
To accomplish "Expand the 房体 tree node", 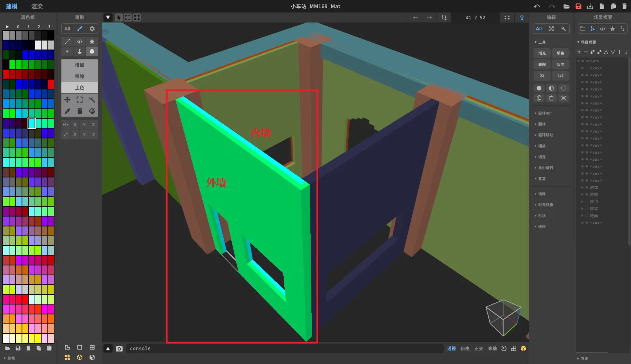I will tap(582, 187).
